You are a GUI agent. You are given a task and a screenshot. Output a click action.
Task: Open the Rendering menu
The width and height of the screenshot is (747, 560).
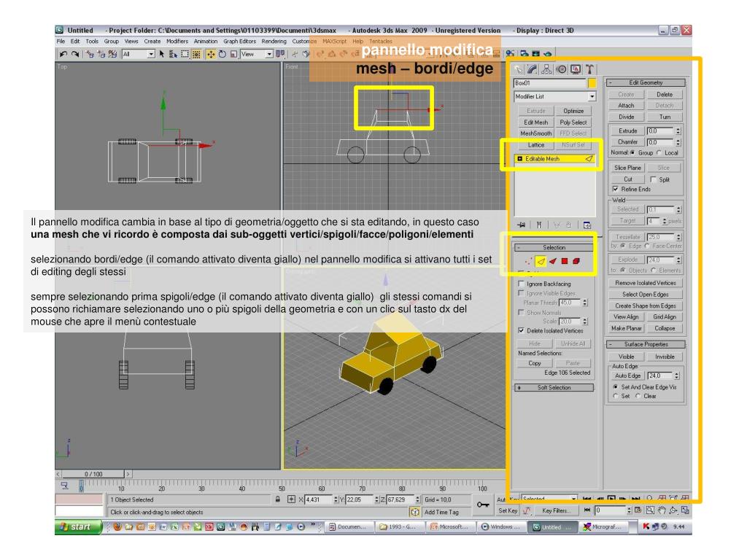tap(274, 42)
